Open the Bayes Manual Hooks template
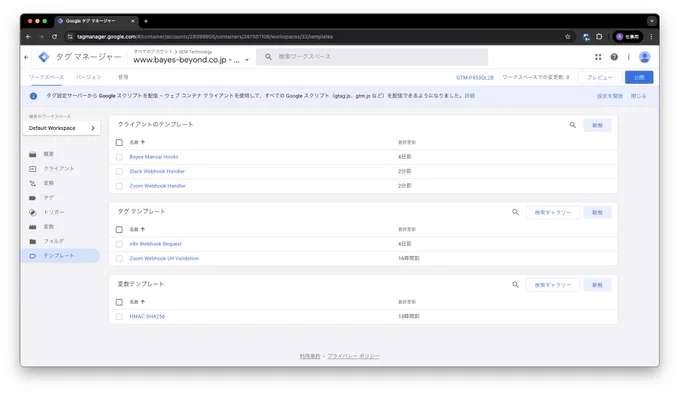 point(154,157)
